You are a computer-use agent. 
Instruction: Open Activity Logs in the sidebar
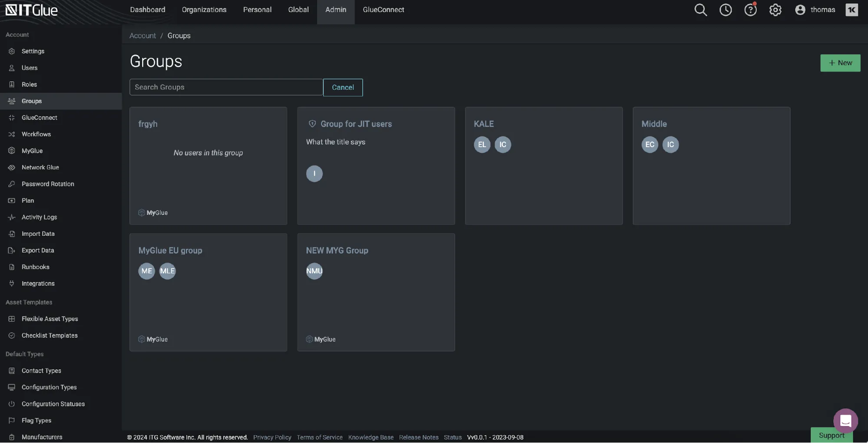pyautogui.click(x=39, y=217)
